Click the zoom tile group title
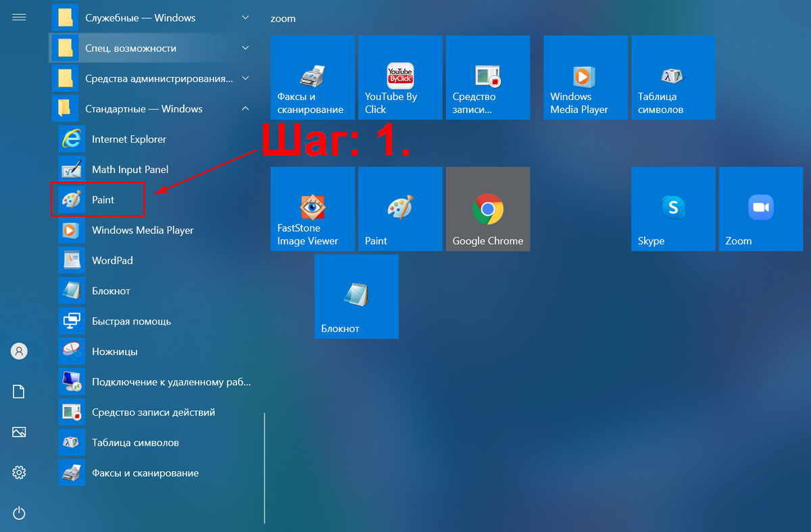 pos(283,18)
